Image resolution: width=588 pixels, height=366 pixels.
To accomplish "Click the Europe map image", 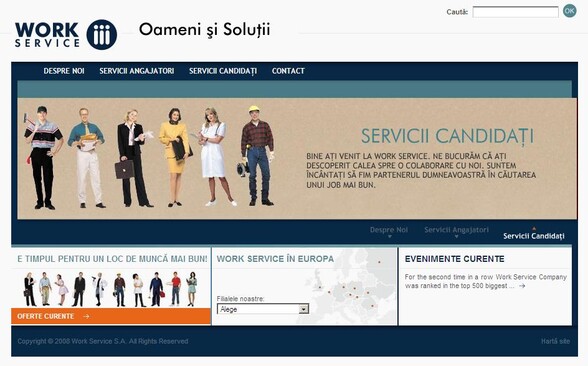I will (347, 286).
